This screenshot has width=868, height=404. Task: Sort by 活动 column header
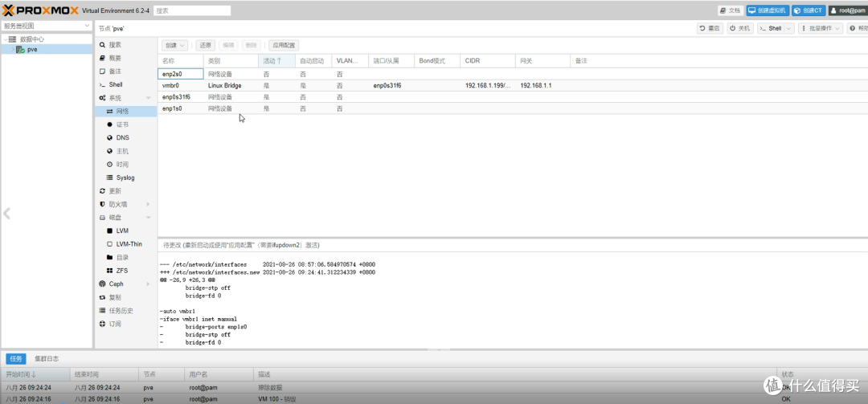(x=276, y=61)
